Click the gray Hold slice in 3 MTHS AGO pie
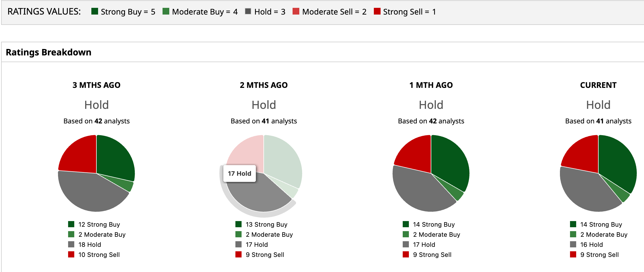644x272 pixels. pos(90,193)
